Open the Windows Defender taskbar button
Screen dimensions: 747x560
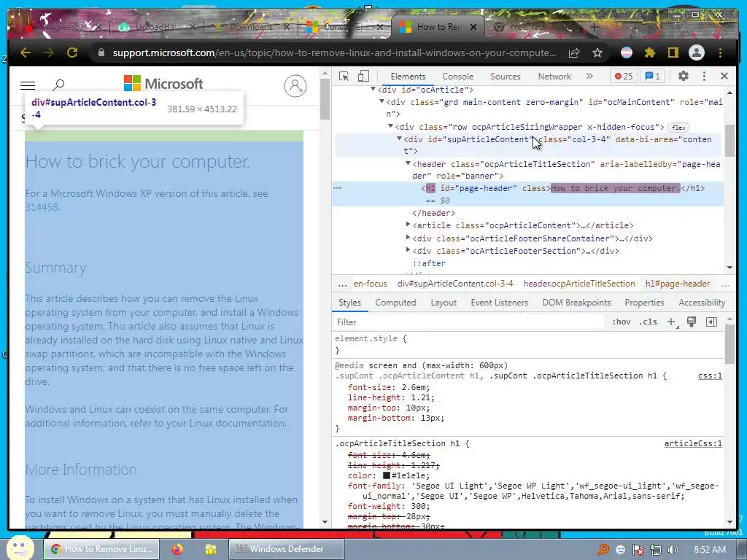pyautogui.click(x=286, y=549)
